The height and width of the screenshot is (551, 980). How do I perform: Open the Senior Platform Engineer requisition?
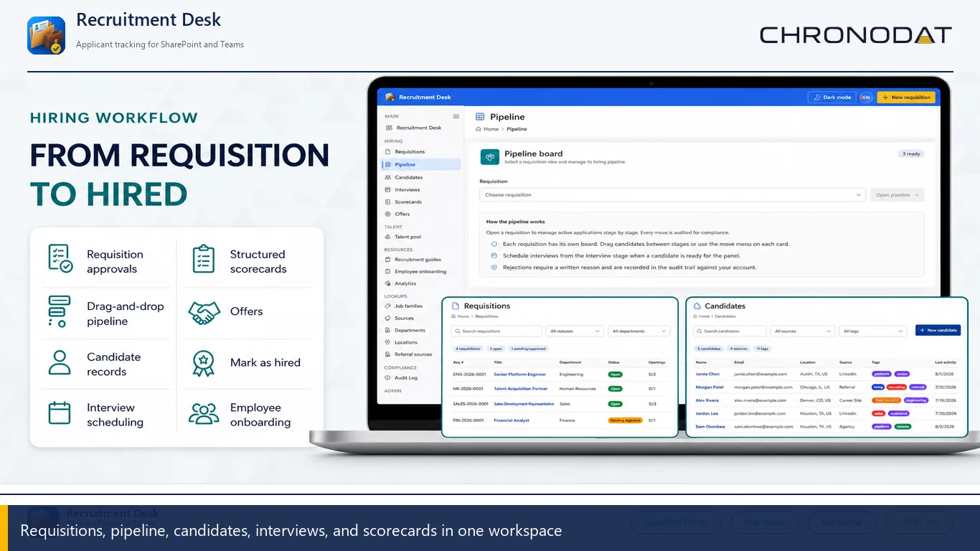[x=520, y=375]
